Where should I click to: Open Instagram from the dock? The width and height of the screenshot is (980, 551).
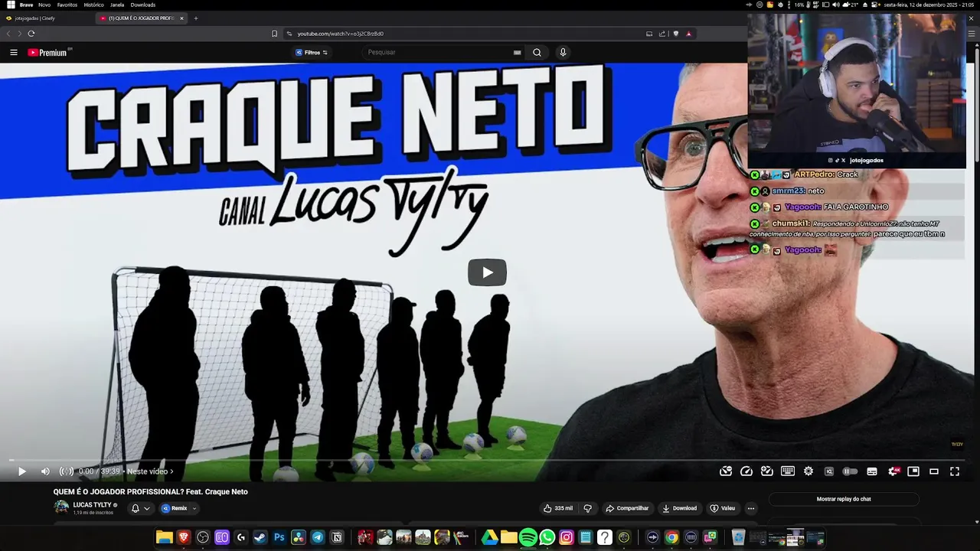(567, 537)
